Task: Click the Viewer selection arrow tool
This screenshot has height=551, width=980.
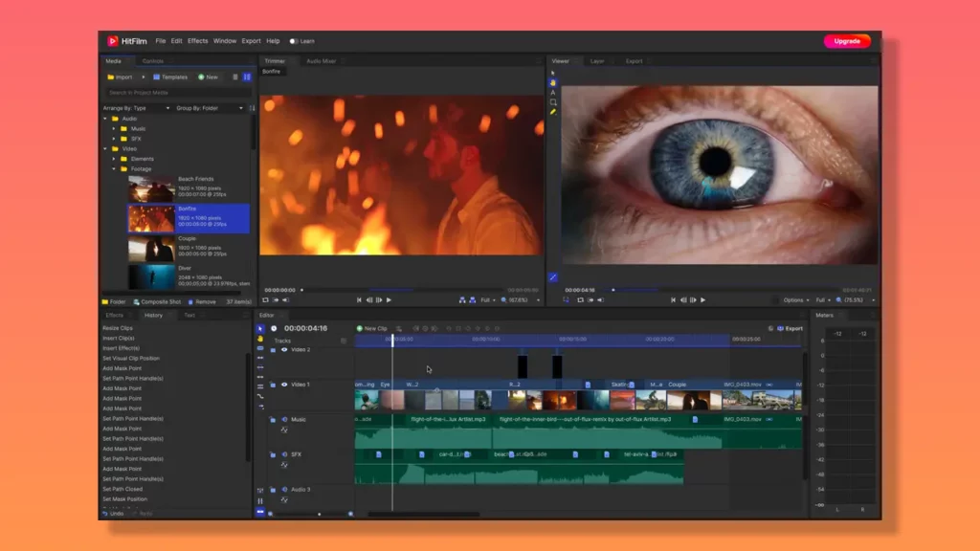Action: click(x=552, y=73)
